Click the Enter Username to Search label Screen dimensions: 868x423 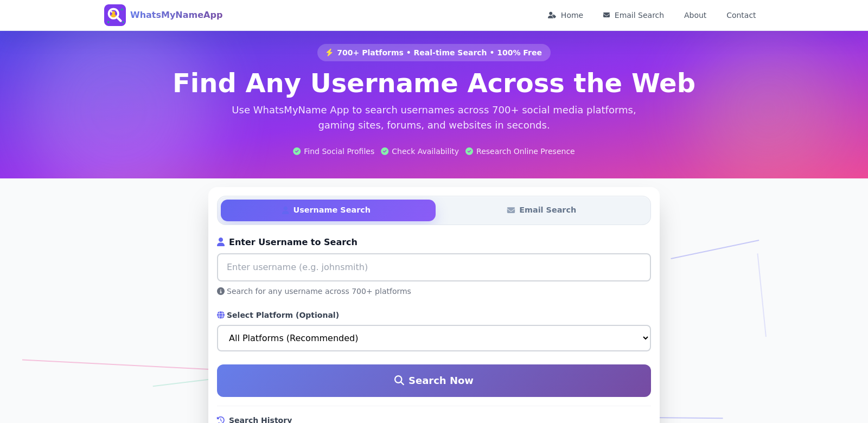pyautogui.click(x=293, y=242)
